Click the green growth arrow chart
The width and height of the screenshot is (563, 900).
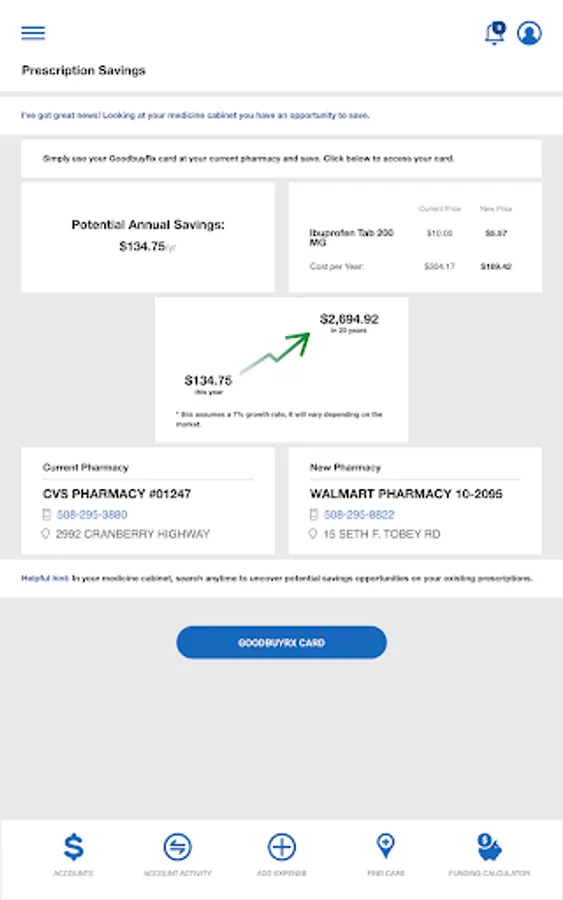click(x=275, y=352)
